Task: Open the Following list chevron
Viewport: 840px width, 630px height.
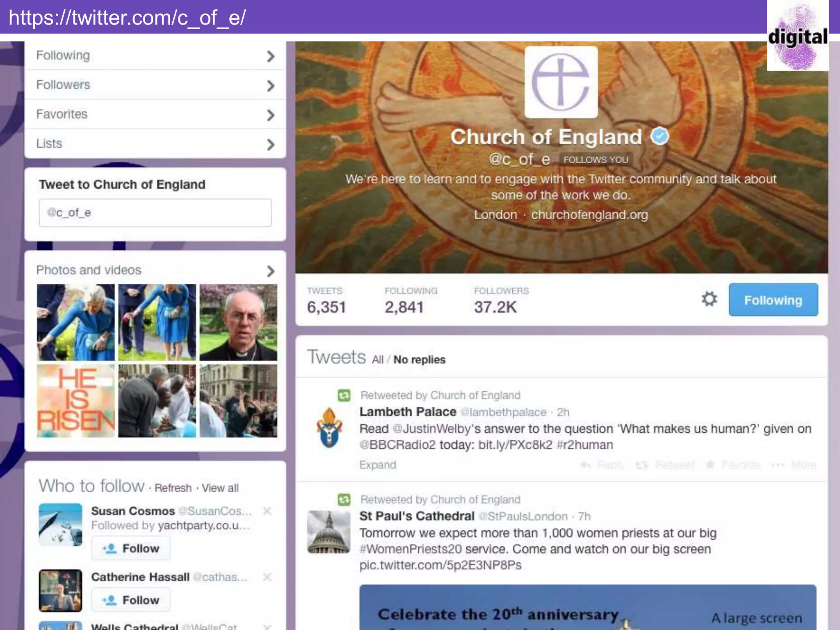Action: (x=270, y=56)
